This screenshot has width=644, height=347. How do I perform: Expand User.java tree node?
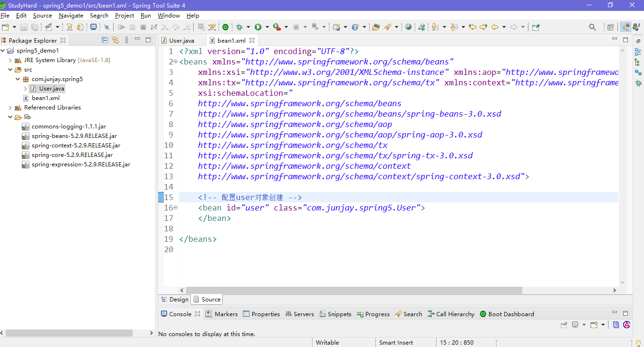26,89
